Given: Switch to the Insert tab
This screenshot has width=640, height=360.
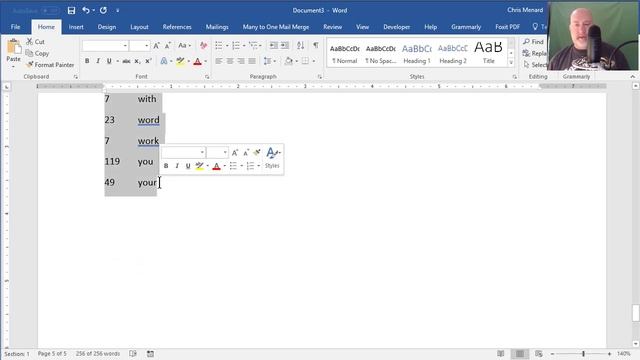Looking at the screenshot, I should (x=76, y=27).
